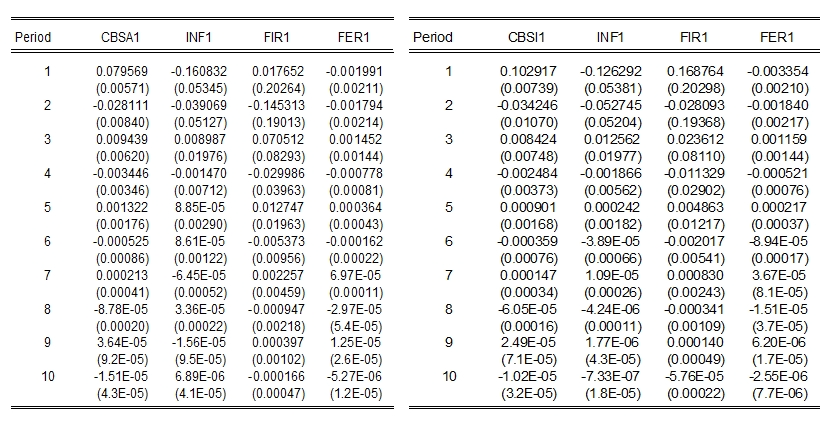Select the cell with value 0.079569

122,71
